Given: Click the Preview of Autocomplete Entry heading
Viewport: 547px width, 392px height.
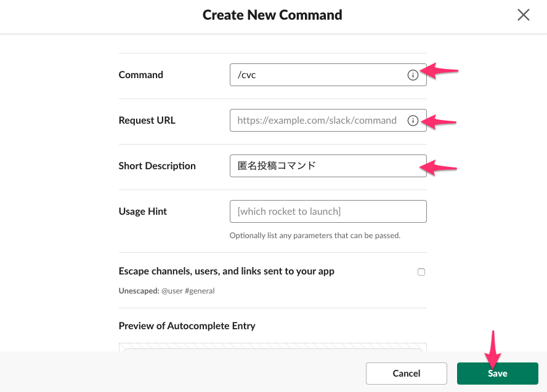Looking at the screenshot, I should tap(187, 326).
